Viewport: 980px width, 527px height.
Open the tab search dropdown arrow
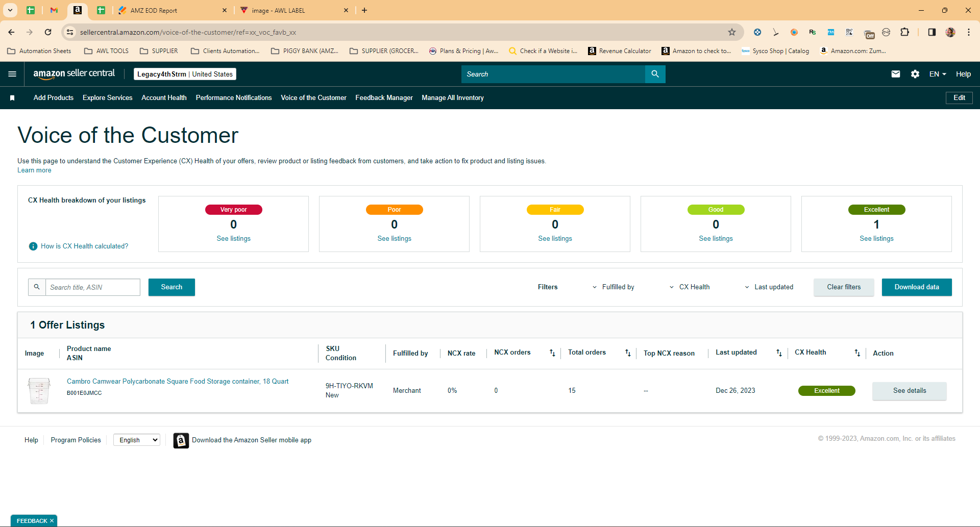(10, 10)
